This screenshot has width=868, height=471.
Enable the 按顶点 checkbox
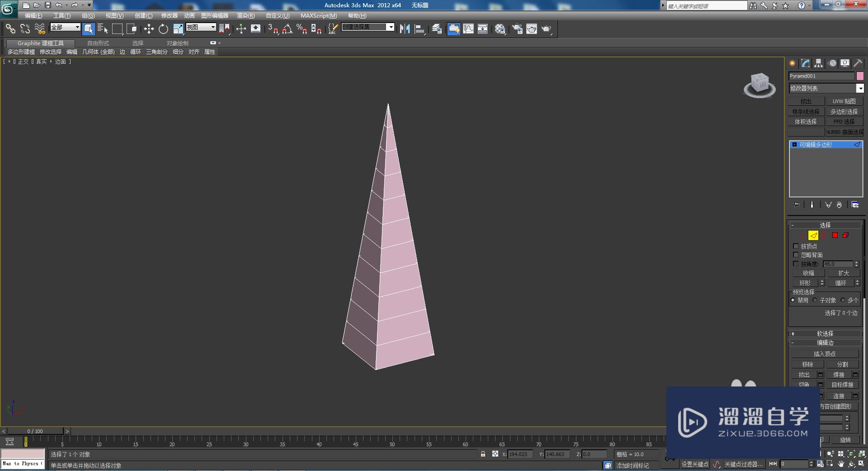(x=796, y=246)
